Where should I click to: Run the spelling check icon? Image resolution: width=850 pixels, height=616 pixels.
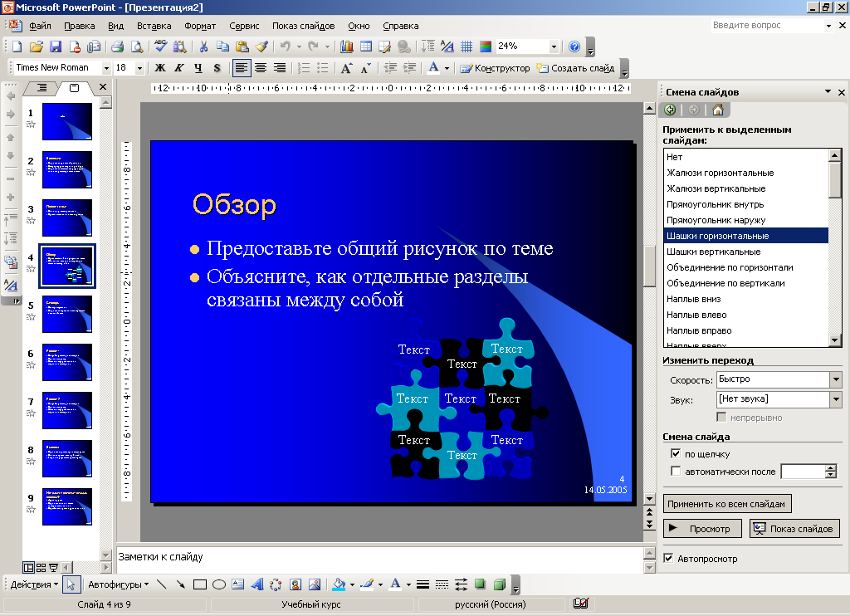tap(160, 46)
